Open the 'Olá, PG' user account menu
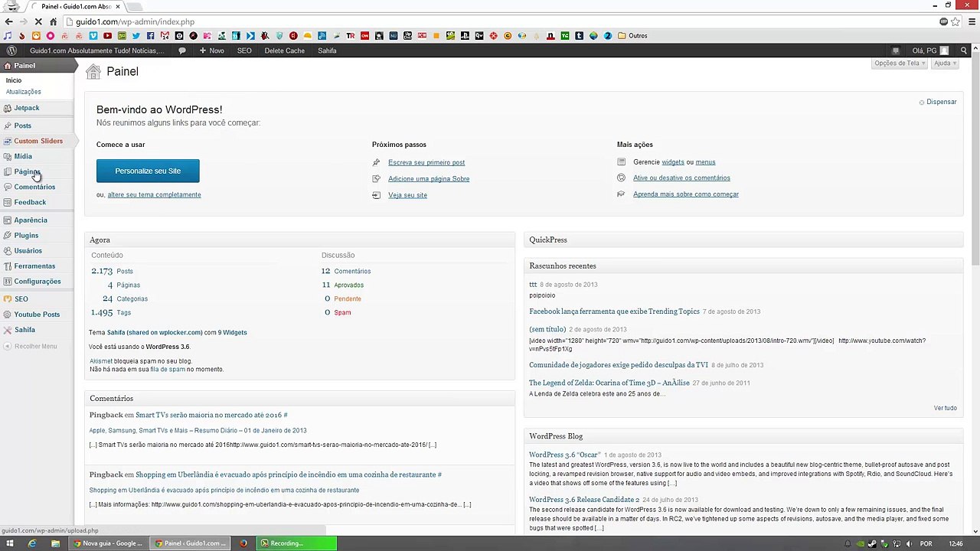980x551 pixels. click(930, 51)
